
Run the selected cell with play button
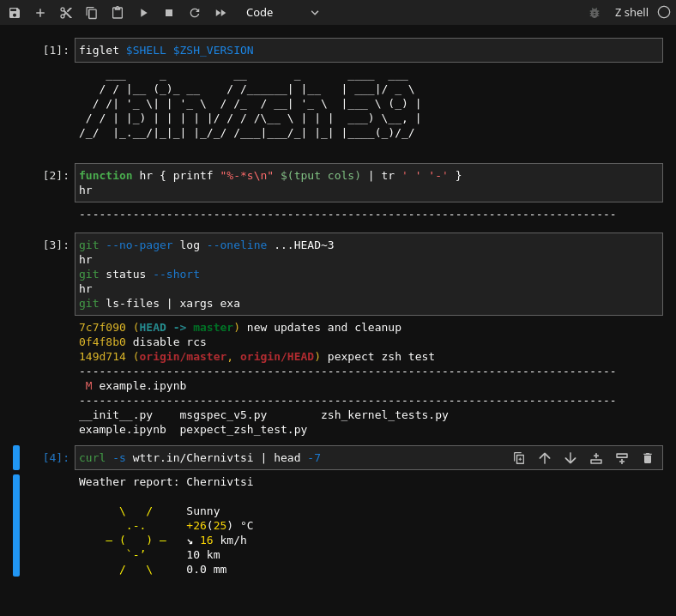click(143, 13)
